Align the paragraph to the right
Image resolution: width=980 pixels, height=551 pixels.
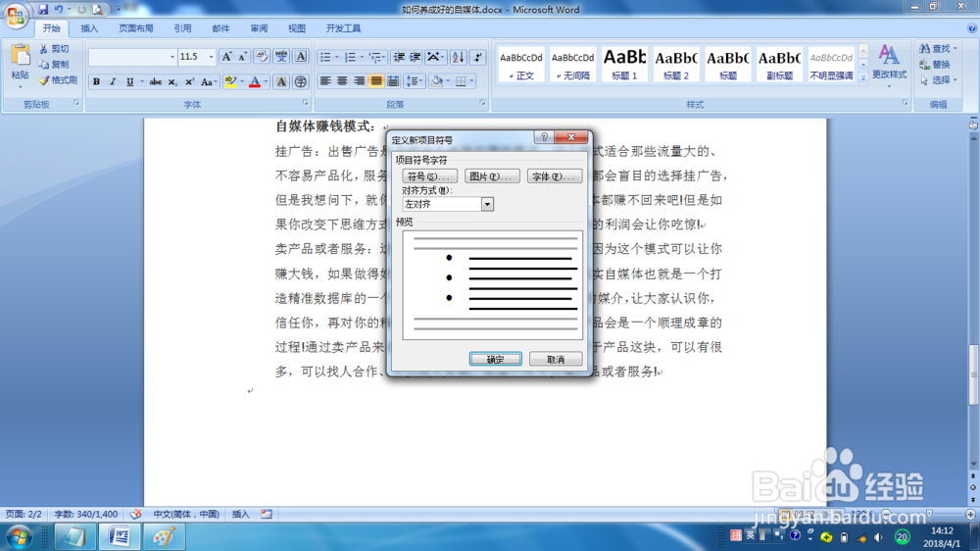359,81
